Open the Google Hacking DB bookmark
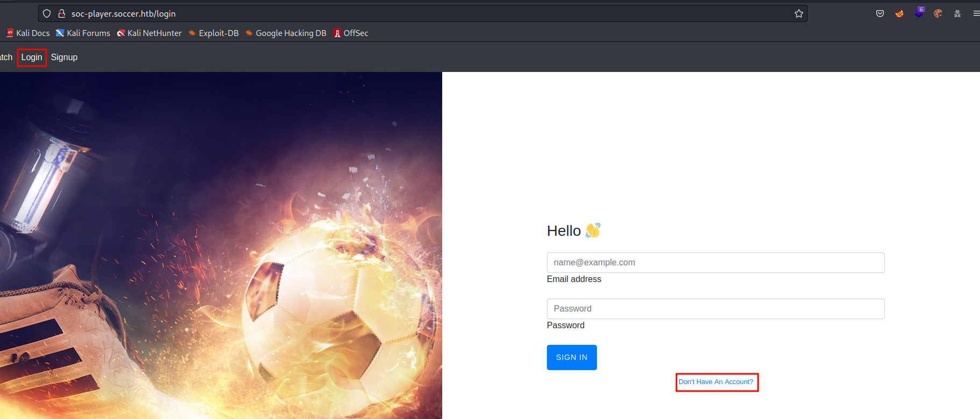This screenshot has height=419, width=980. [x=286, y=33]
